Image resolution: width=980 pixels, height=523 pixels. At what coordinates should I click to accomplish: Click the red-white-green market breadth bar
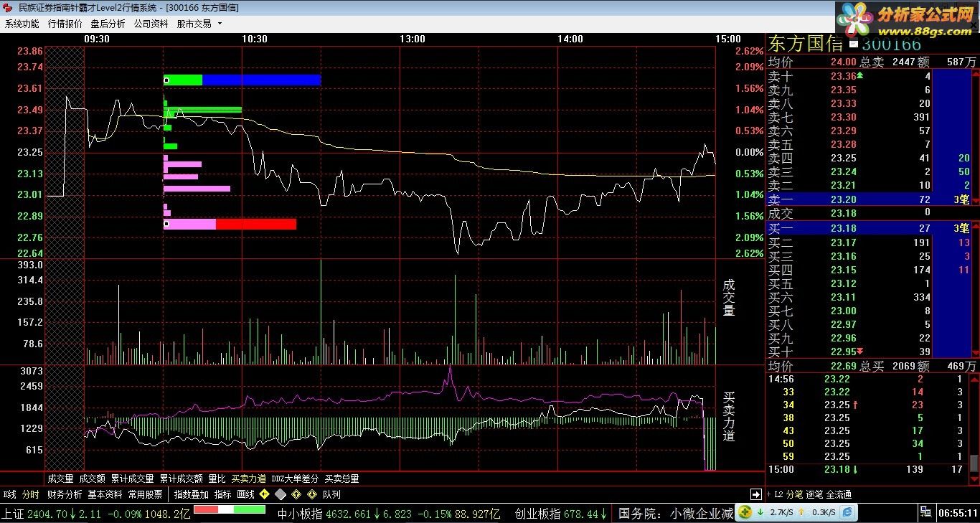point(230,509)
